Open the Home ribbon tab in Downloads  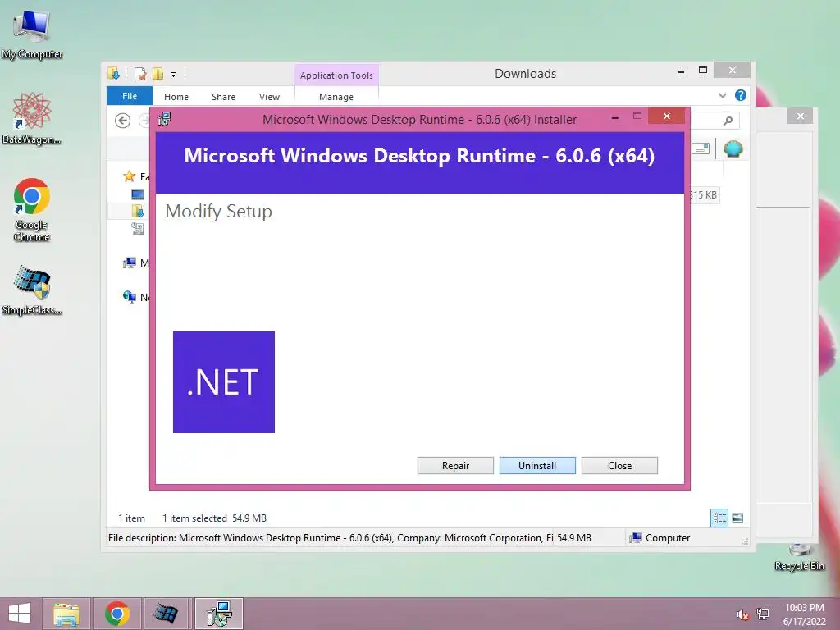tap(176, 97)
